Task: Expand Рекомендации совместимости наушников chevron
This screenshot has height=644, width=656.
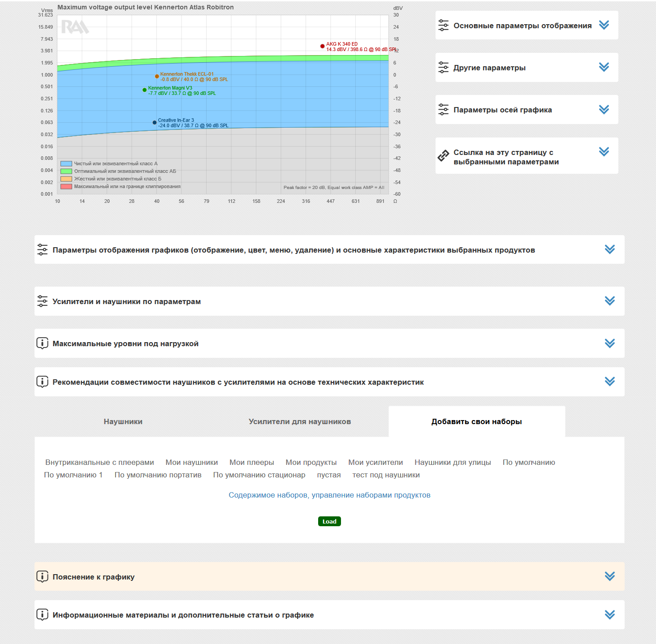Action: pos(610,382)
